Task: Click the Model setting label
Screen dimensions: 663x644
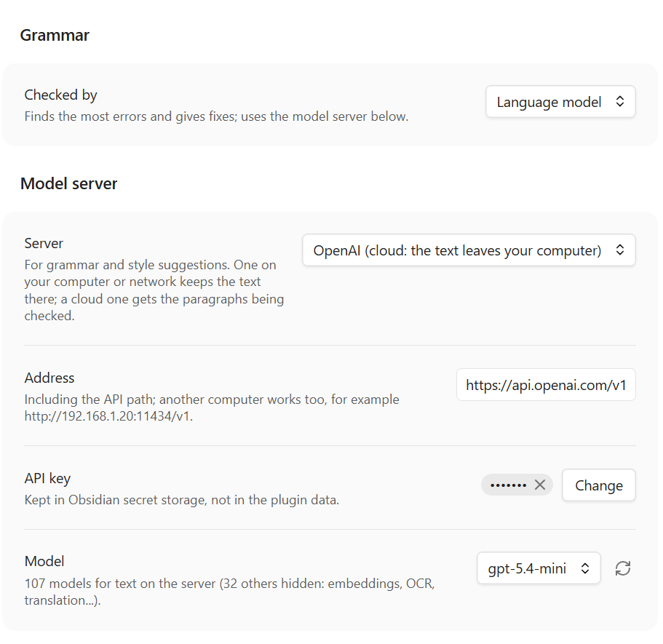Action: 44,561
